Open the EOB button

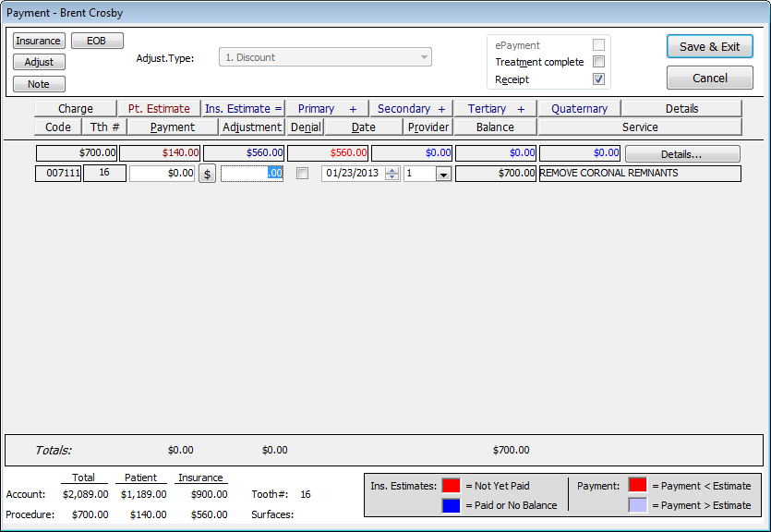tap(97, 41)
